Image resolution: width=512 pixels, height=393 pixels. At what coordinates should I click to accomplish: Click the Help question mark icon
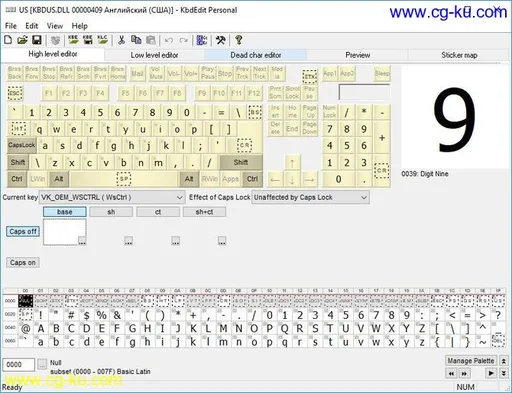(x=239, y=40)
